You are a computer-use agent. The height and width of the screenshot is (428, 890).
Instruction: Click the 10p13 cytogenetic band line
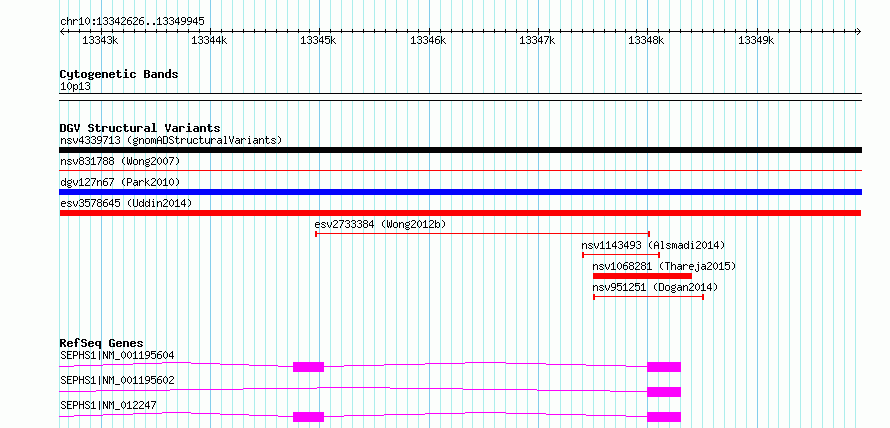click(x=460, y=97)
